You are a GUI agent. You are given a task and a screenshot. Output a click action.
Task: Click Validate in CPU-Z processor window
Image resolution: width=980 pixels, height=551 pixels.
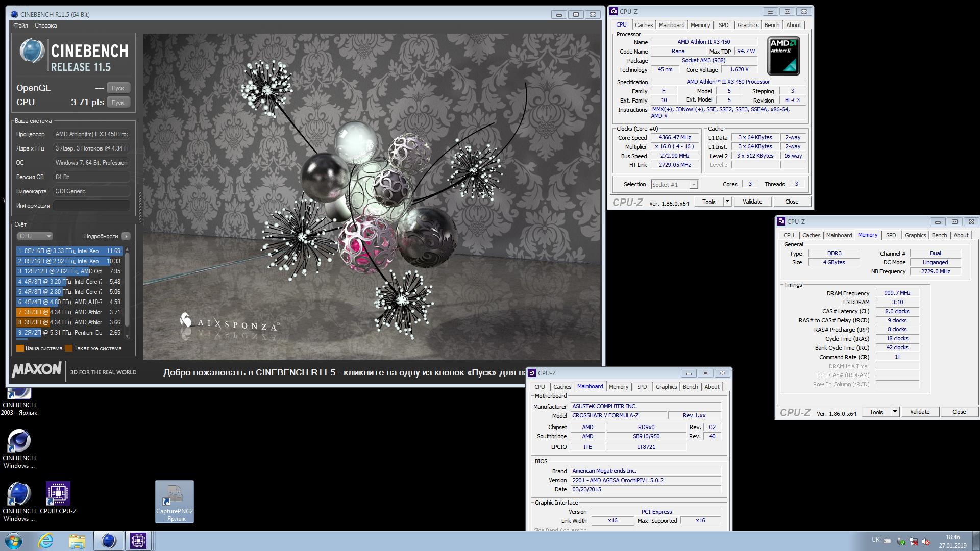(x=752, y=202)
